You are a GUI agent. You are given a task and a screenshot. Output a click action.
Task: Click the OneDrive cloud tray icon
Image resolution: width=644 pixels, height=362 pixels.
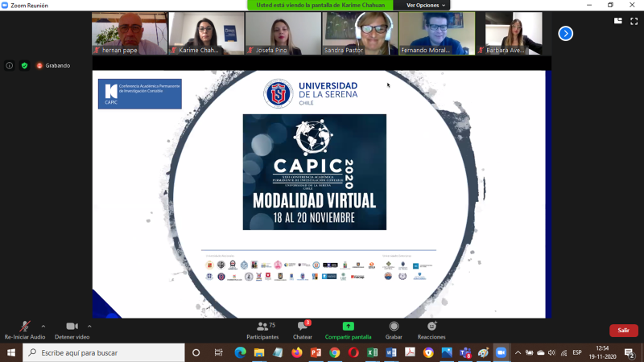click(541, 352)
